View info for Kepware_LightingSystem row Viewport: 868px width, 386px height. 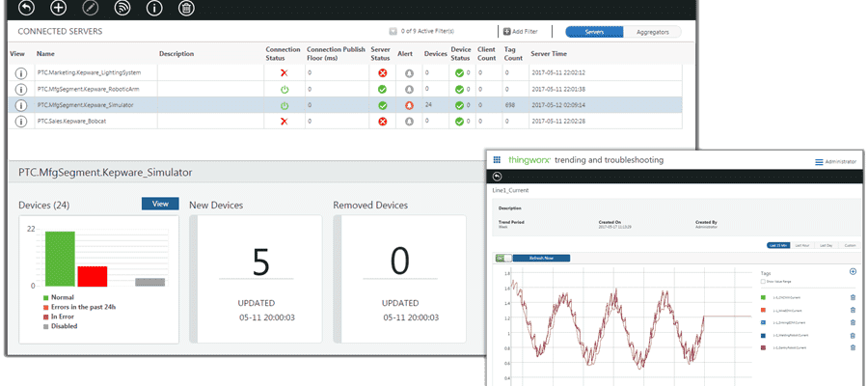20,72
